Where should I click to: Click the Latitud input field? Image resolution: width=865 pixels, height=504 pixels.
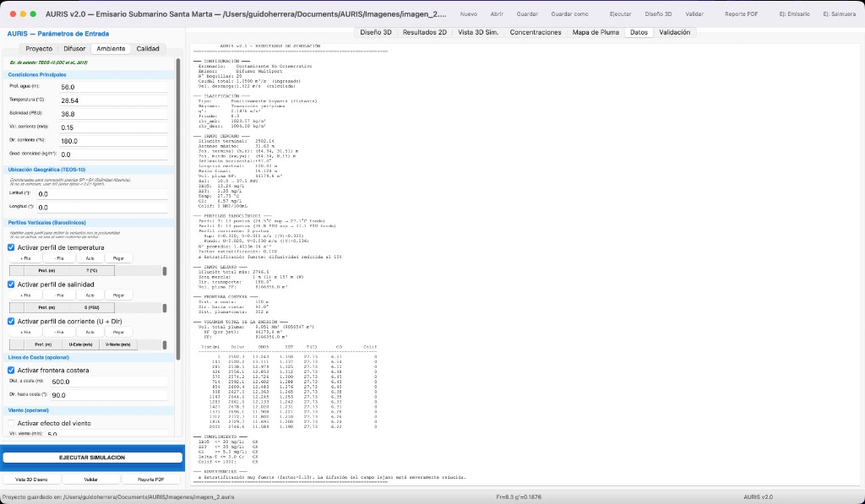pos(102,194)
